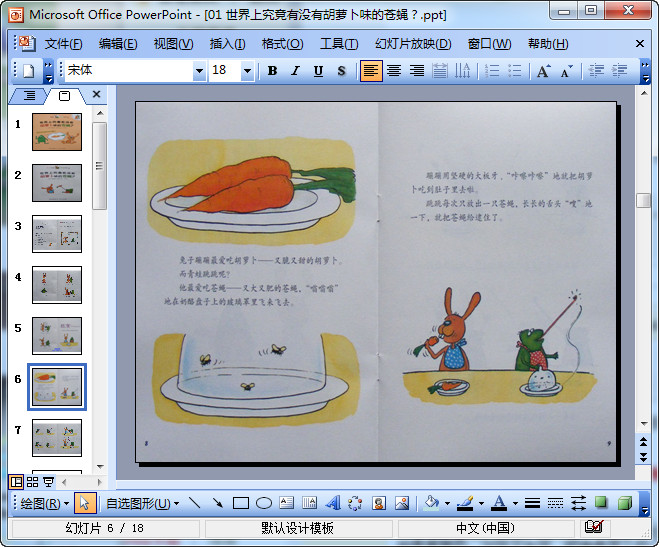
Task: Click the font name field showing 宋体
Action: [129, 71]
